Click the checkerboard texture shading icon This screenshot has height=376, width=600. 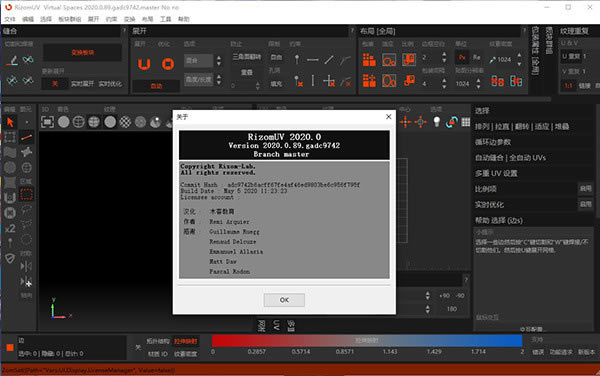125,122
